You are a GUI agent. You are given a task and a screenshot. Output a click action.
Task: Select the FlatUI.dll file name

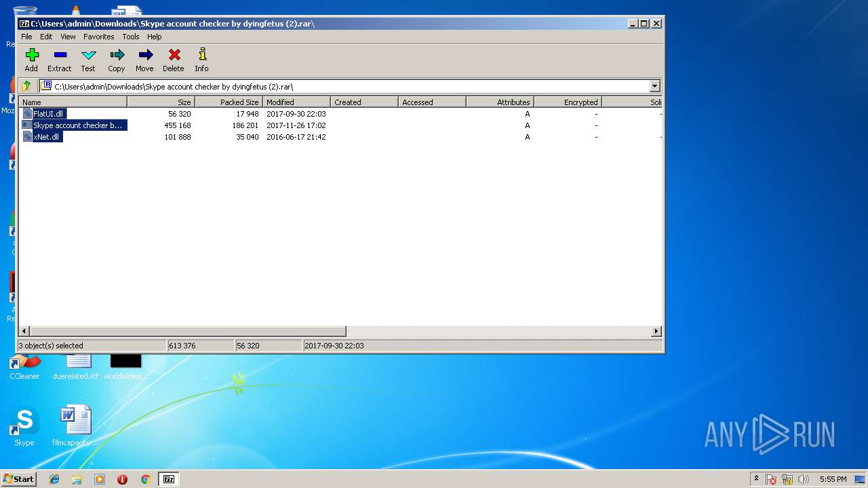tap(48, 114)
